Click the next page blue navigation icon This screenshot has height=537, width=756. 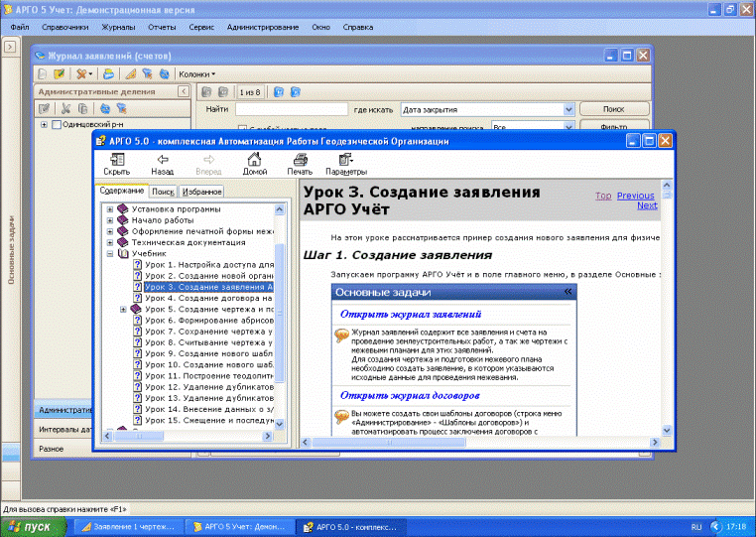coord(278,91)
